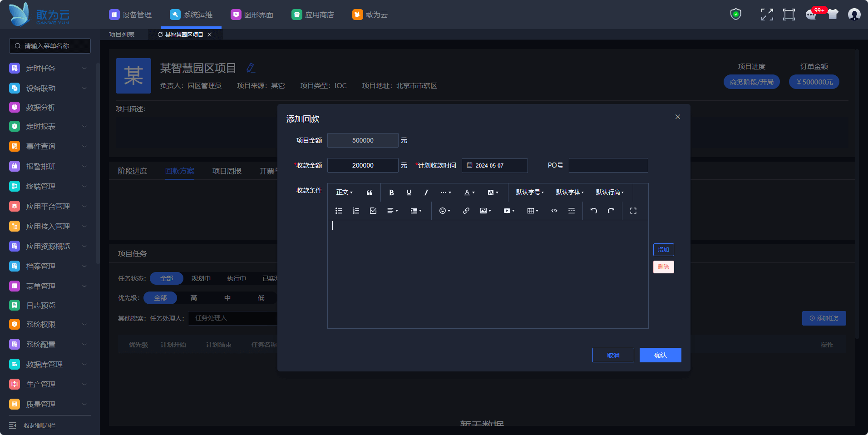Open the 默认字号 font size dropdown
The image size is (868, 435).
[x=529, y=193]
